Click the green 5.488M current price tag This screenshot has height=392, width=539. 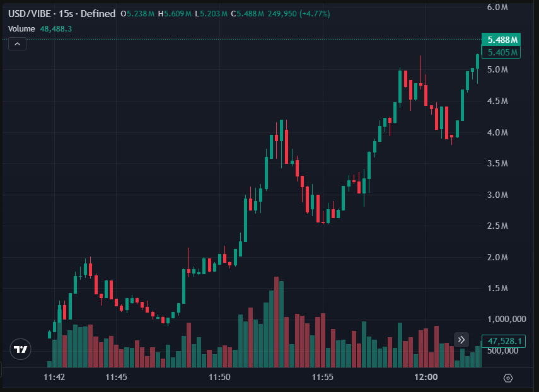coord(501,38)
